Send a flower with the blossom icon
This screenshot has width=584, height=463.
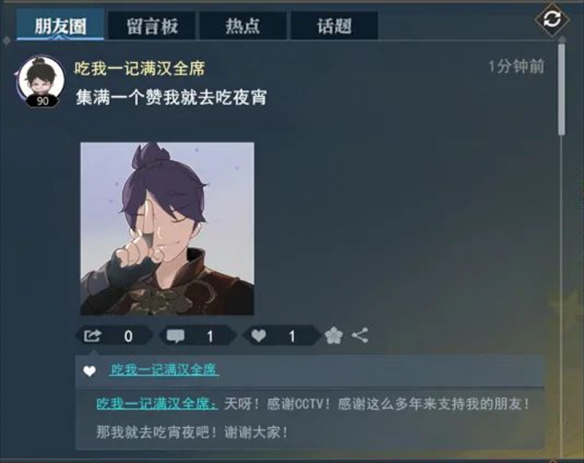pyautogui.click(x=334, y=336)
